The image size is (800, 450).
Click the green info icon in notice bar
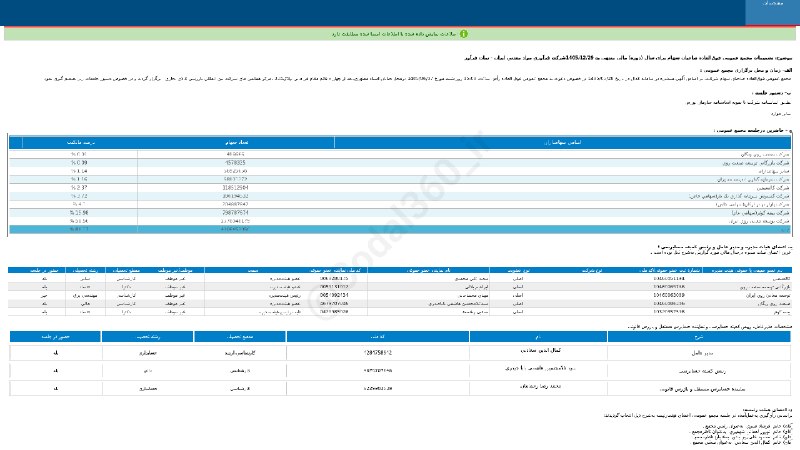[x=463, y=34]
